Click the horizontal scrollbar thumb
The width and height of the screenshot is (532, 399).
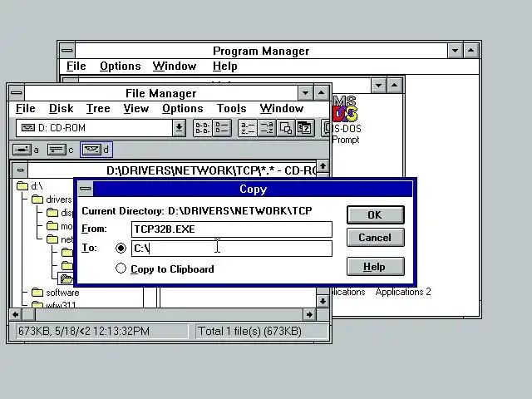tap(28, 315)
